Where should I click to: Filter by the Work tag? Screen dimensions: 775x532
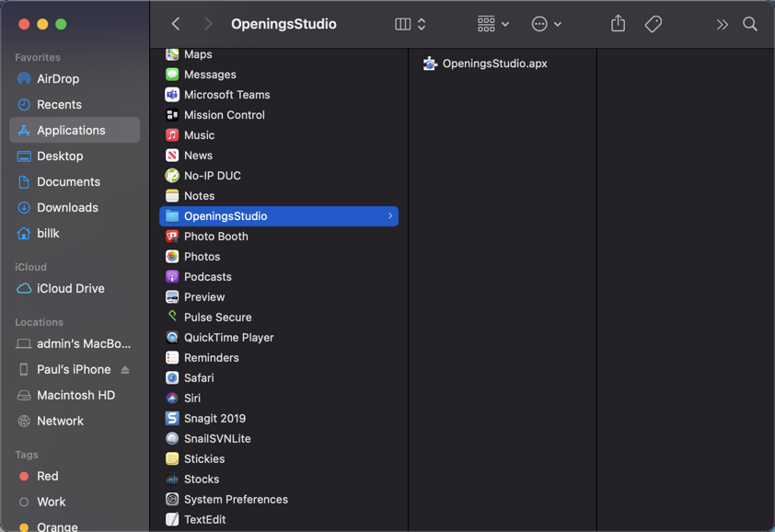(x=75, y=502)
